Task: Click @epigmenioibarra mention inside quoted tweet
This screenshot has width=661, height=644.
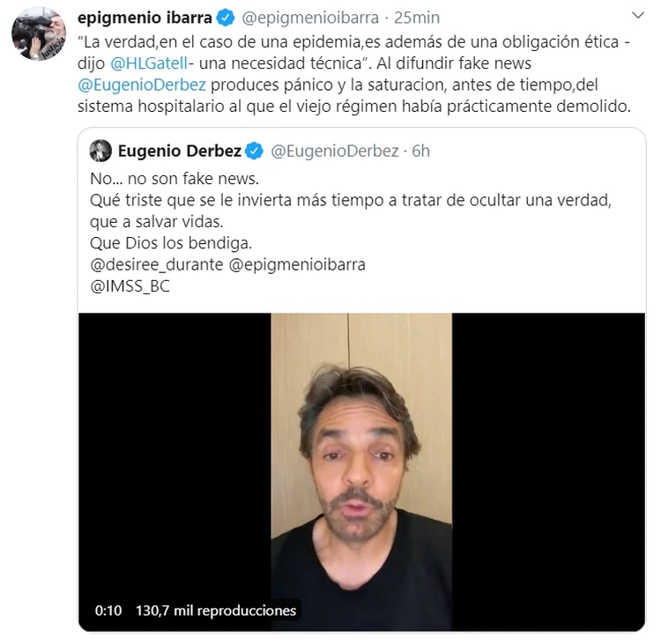Action: [x=297, y=264]
